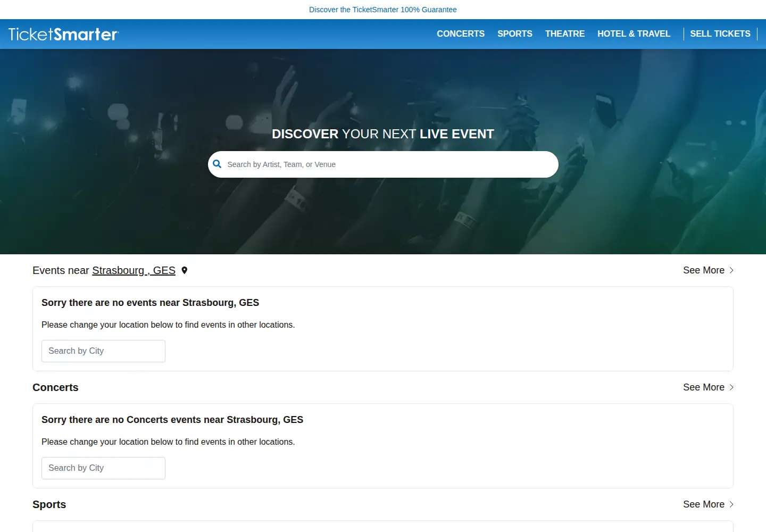Focus Search by City under no events message
766x532 pixels.
[103, 351]
